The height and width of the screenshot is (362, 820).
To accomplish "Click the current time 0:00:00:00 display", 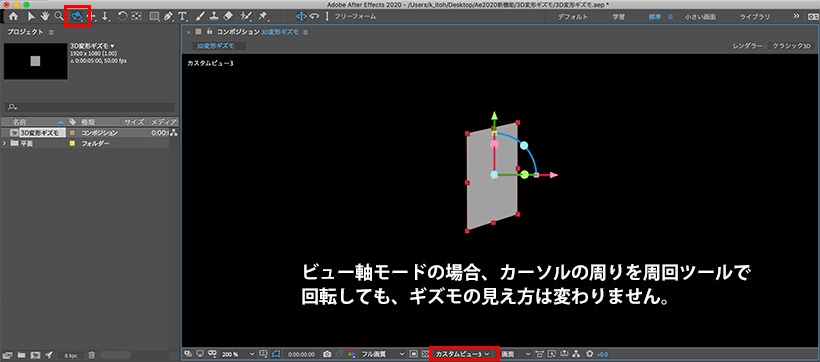I will 301,354.
